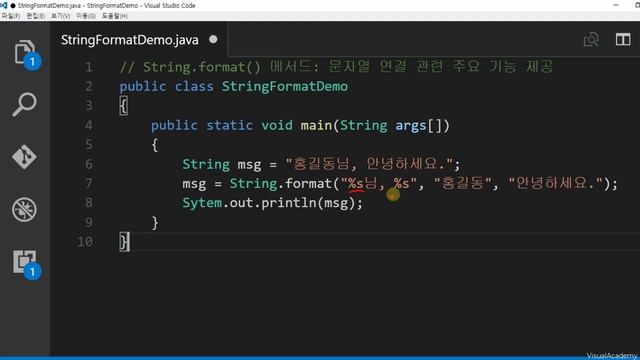Click the 'void' keyword on line 4
Viewport: 640px width, 360px height.
click(x=277, y=125)
